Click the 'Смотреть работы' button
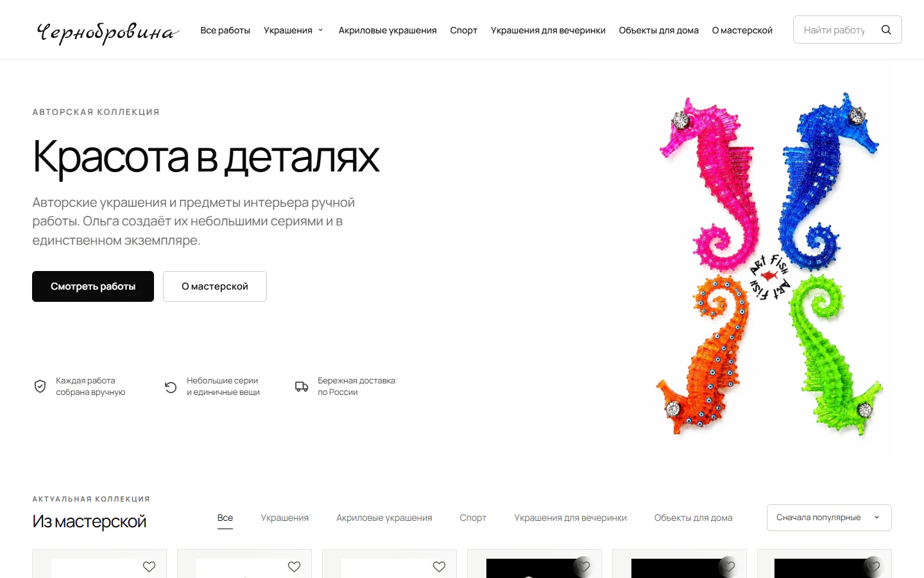Image resolution: width=924 pixels, height=578 pixels. pos(93,286)
